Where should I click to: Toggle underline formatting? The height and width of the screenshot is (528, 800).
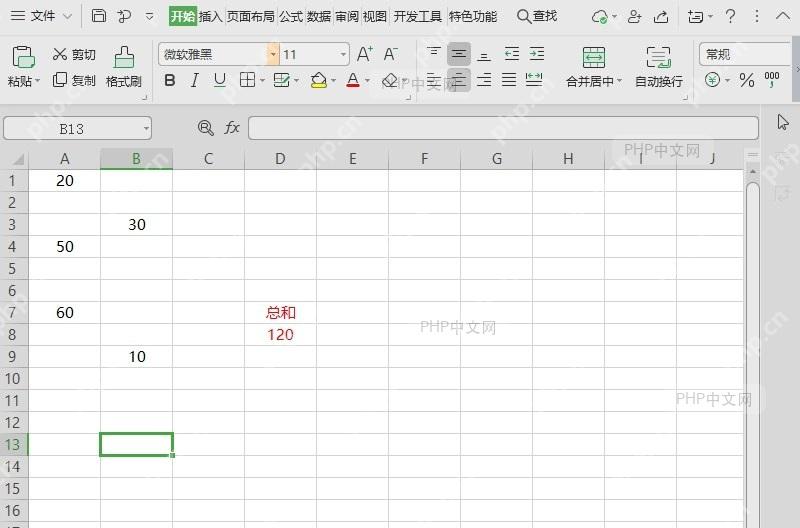point(219,80)
